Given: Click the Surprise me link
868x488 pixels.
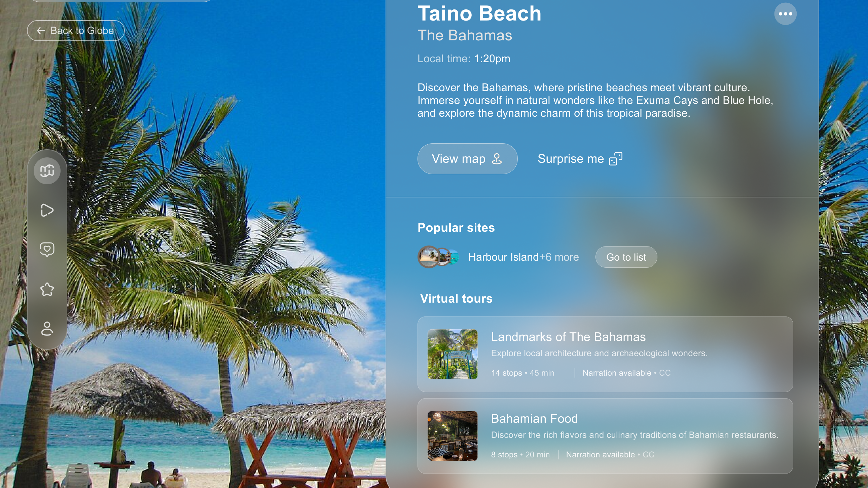Looking at the screenshot, I should [x=580, y=159].
